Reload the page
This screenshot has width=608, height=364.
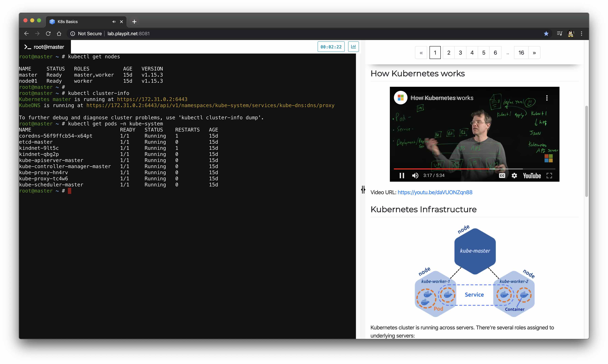pyautogui.click(x=48, y=34)
